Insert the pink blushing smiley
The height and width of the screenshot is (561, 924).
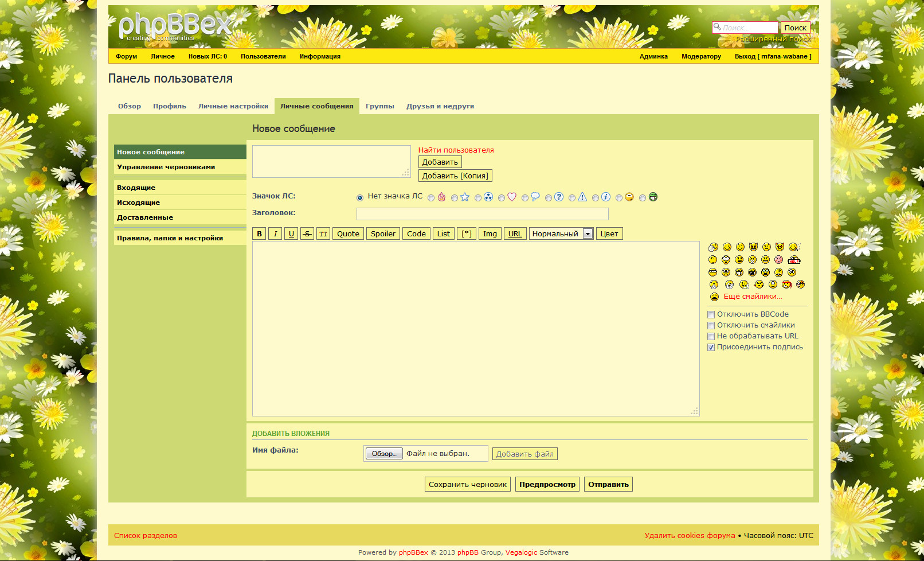click(778, 260)
